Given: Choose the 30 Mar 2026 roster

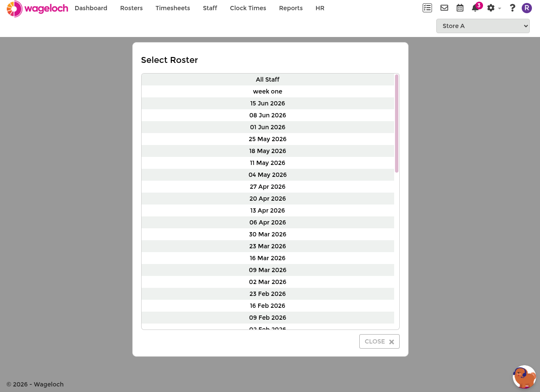Looking at the screenshot, I should [268, 234].
